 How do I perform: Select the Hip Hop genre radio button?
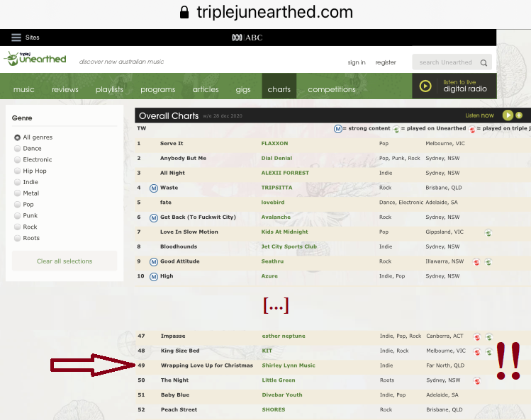click(x=17, y=171)
